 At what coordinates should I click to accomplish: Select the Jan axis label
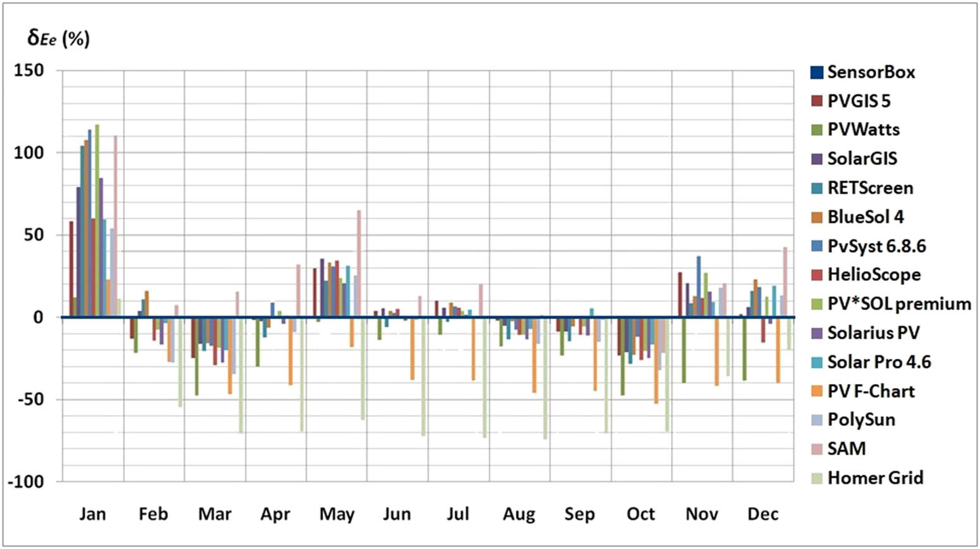click(94, 514)
